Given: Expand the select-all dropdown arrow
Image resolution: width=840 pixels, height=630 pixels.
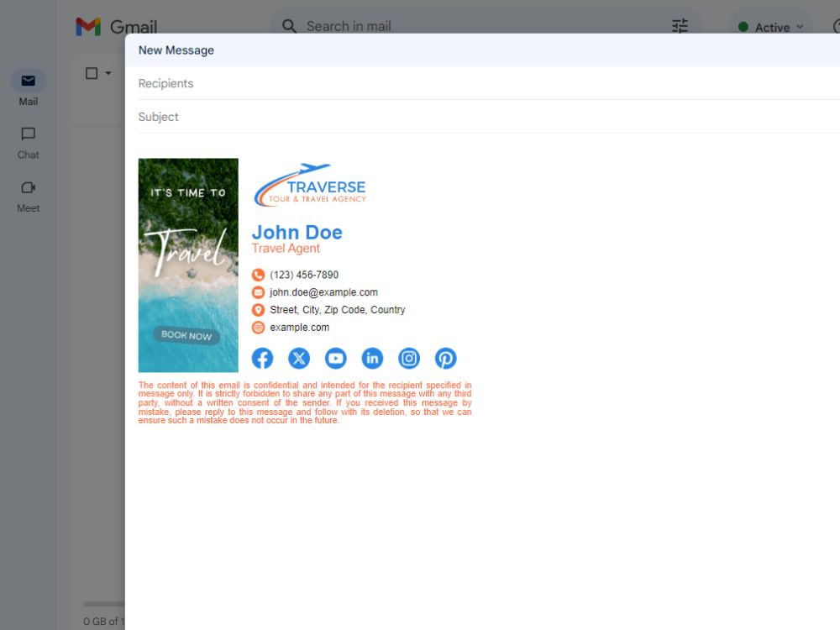Looking at the screenshot, I should (108, 73).
